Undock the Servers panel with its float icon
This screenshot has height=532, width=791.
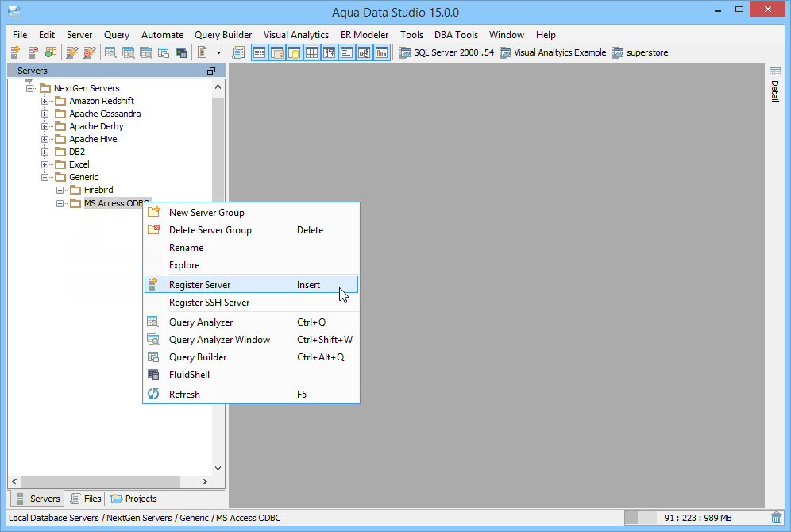211,71
